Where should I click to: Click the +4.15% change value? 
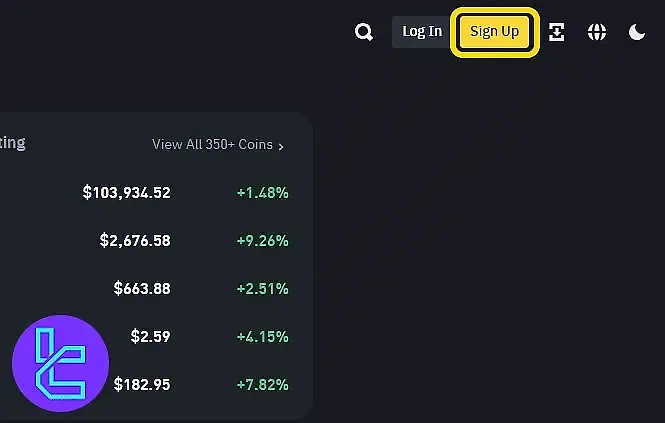click(x=262, y=336)
